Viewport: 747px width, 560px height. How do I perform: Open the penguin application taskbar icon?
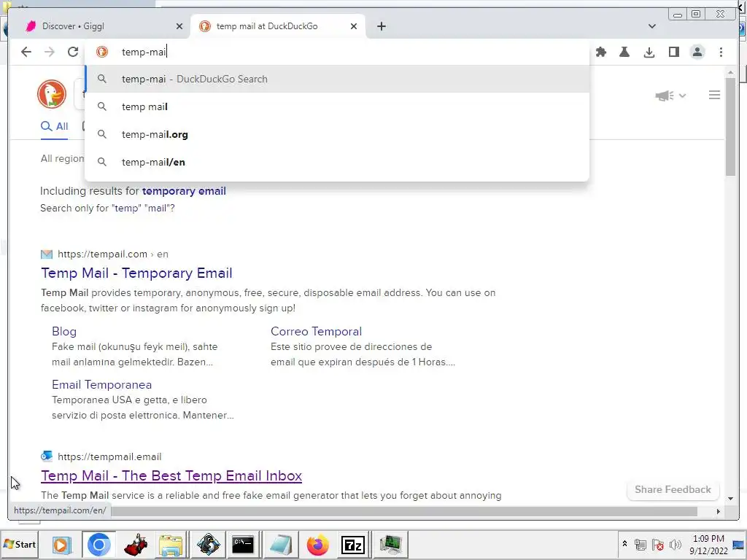208,544
